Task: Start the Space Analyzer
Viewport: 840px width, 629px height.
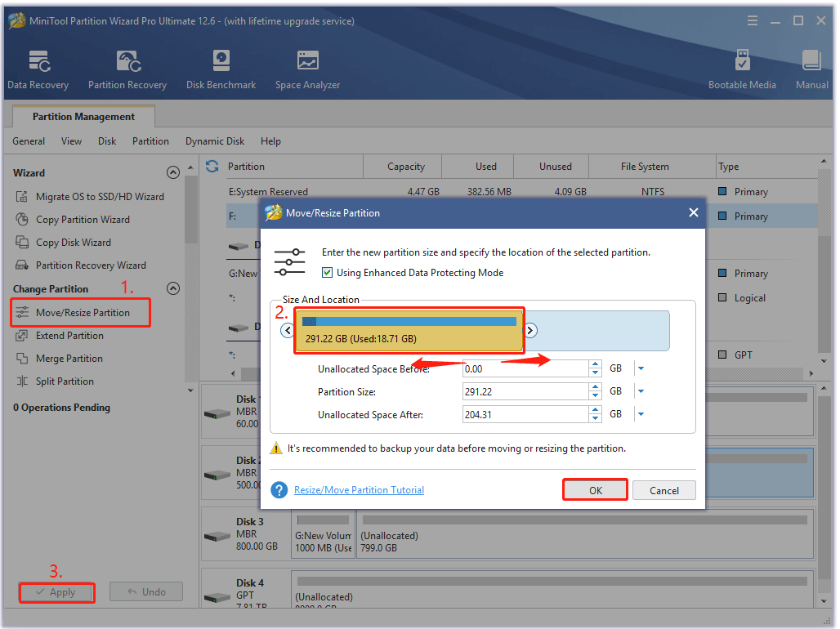Action: tap(307, 70)
